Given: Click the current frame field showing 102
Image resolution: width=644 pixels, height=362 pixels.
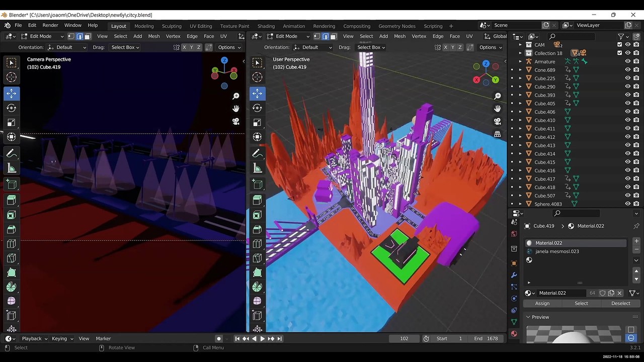Looking at the screenshot, I should (404, 338).
